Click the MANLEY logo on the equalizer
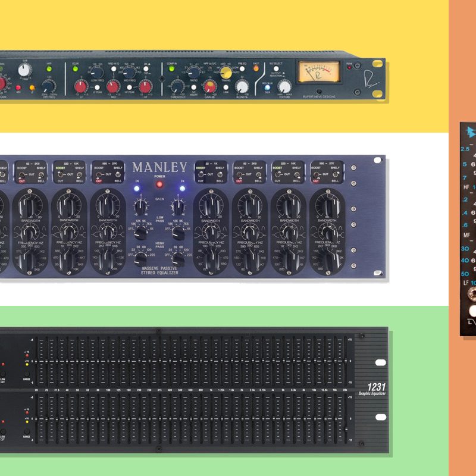This screenshot has height=476, width=476. pos(159,167)
